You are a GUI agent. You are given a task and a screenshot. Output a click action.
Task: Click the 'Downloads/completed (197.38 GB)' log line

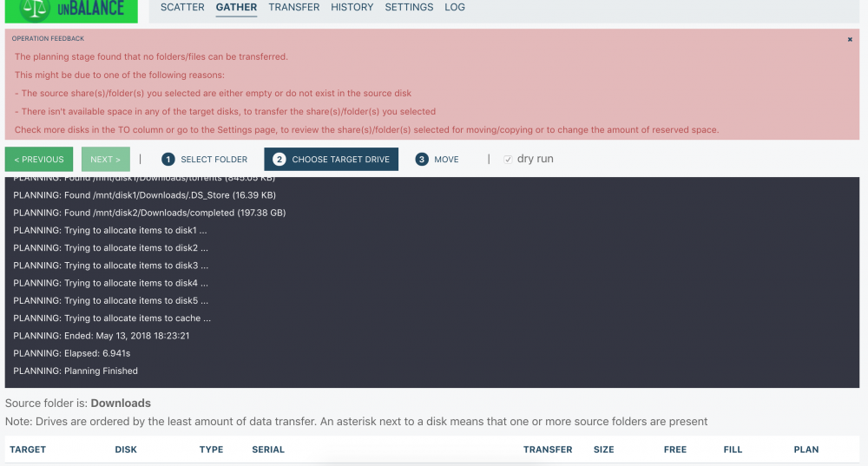tap(149, 213)
